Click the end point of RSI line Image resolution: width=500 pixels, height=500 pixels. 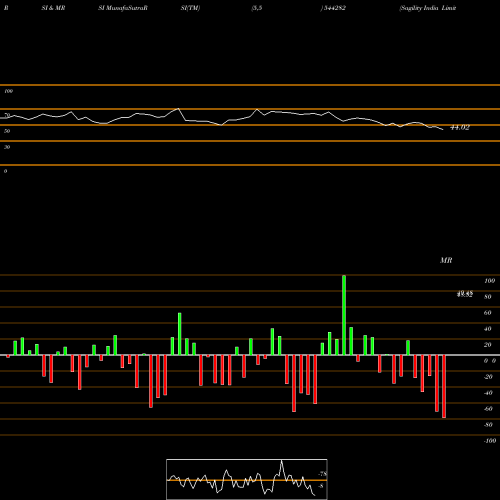[443, 129]
